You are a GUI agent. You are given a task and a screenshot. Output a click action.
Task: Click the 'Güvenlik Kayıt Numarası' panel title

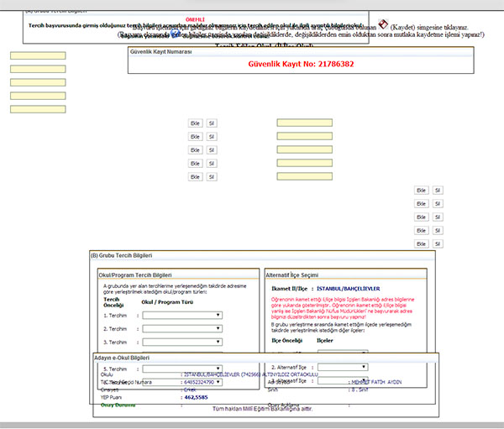(160, 52)
